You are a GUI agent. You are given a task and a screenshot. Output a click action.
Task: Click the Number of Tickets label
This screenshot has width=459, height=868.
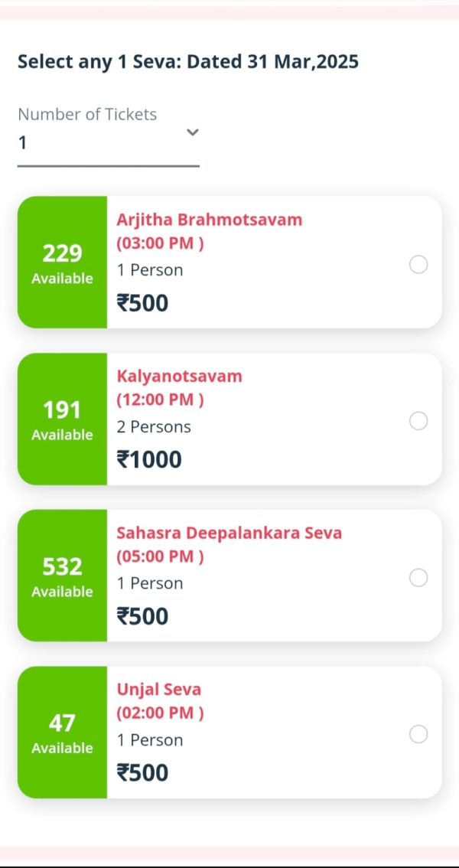[87, 115]
